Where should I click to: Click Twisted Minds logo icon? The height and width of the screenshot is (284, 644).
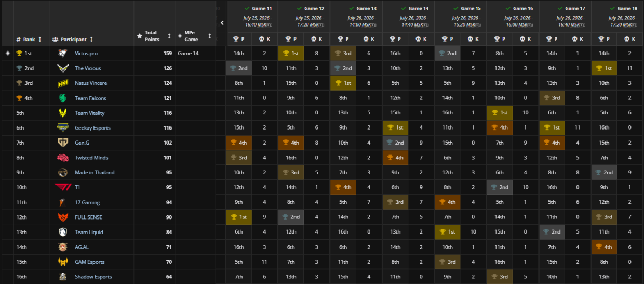point(62,158)
